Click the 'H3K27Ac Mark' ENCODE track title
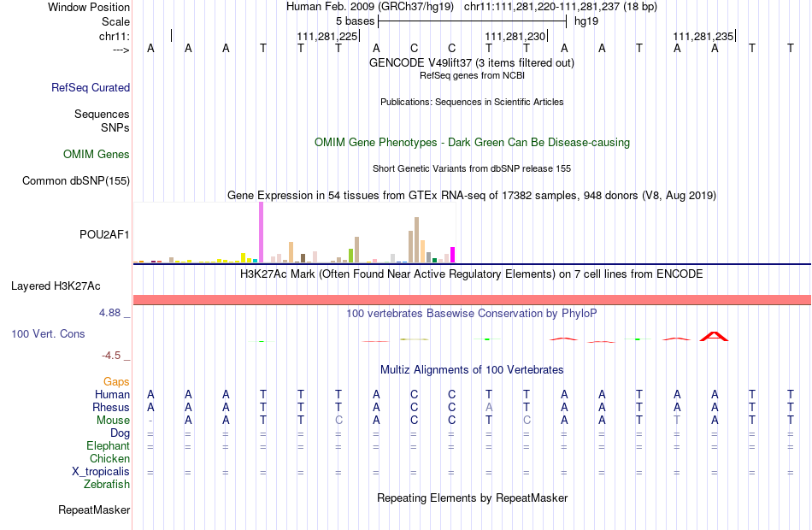812x530 pixels. (472, 274)
